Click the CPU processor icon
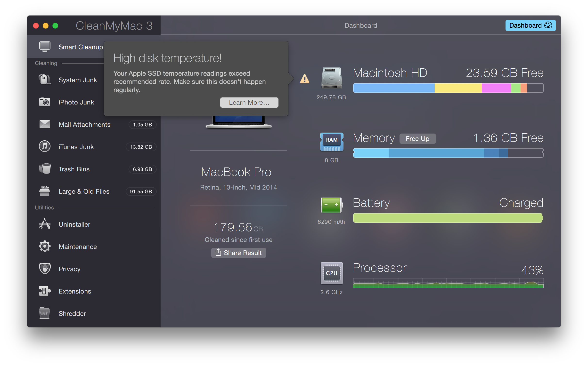Viewport: 588px width, 366px height. (x=331, y=273)
